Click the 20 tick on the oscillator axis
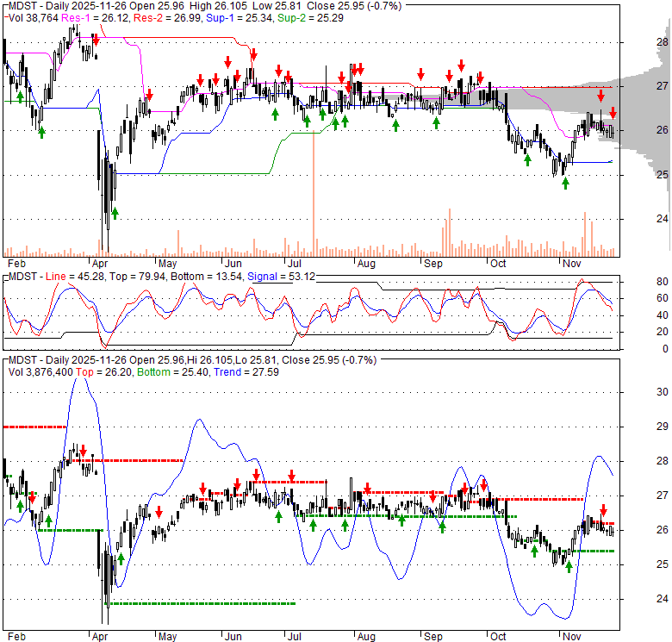The image size is (672, 642). (x=663, y=332)
